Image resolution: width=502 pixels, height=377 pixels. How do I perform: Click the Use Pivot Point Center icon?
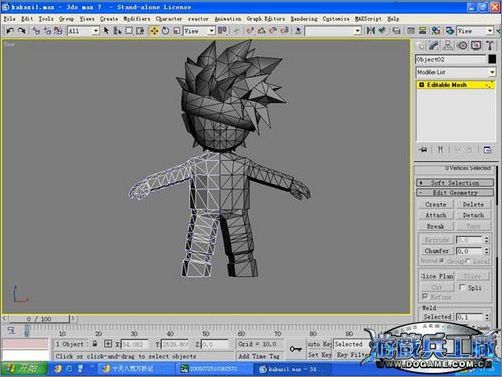(x=222, y=31)
